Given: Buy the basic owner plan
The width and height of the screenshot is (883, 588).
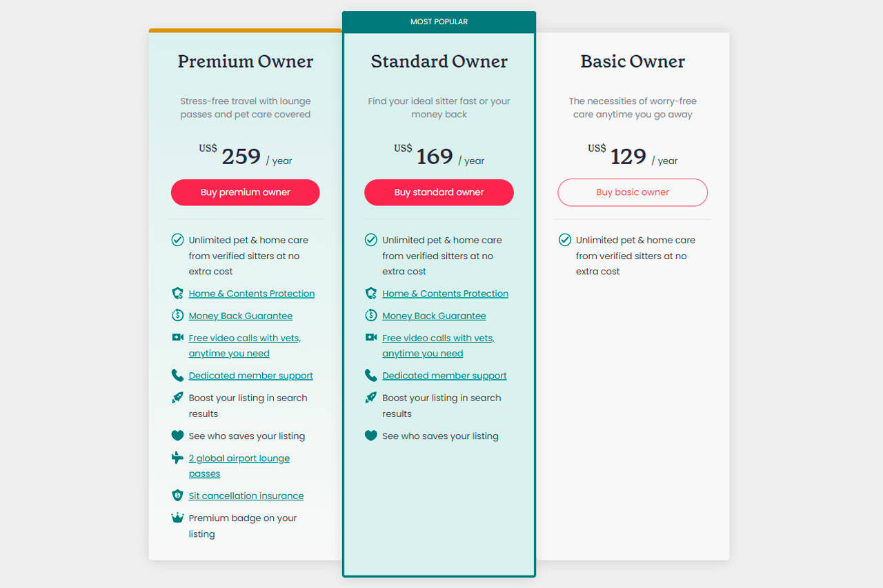Looking at the screenshot, I should pos(633,192).
